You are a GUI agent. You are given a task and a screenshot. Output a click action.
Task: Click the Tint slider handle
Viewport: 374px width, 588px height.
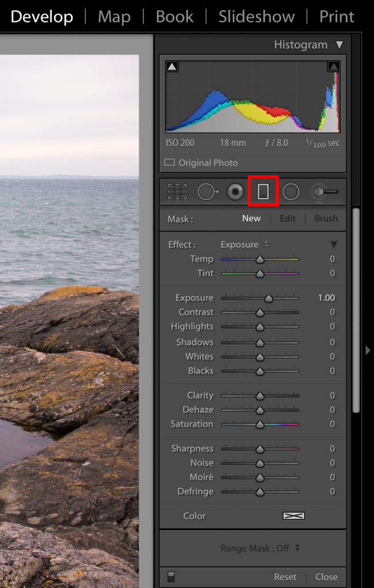coord(260,274)
